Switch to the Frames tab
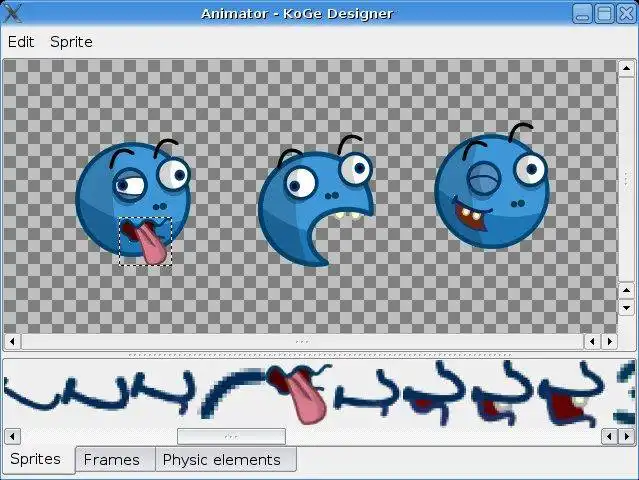The height and width of the screenshot is (480, 639). [112, 460]
